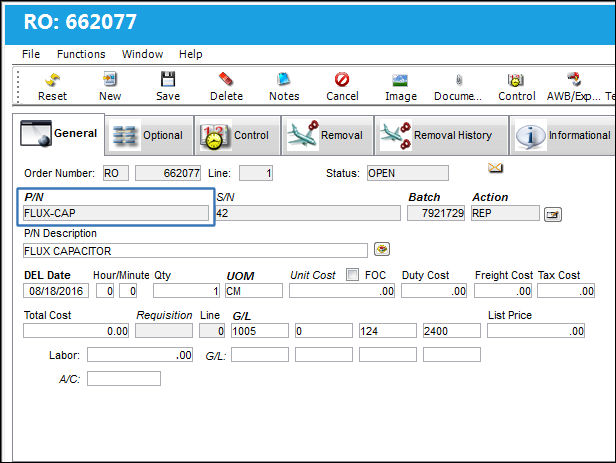Click the Requisition field

point(164,331)
